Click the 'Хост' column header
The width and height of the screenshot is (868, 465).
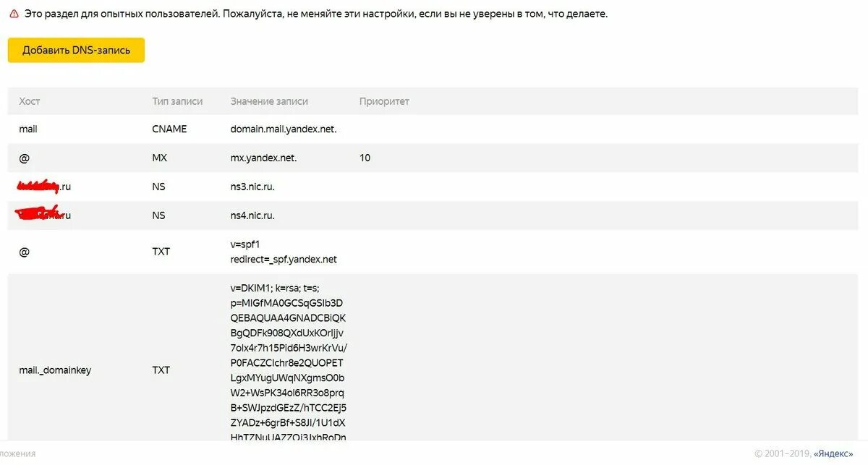click(x=30, y=102)
